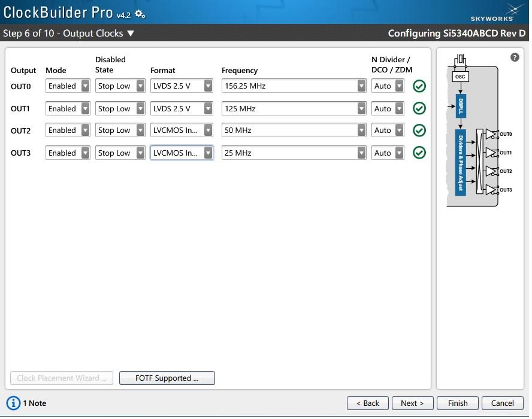Select the Dividers & Phase Adjust block

[x=461, y=163]
